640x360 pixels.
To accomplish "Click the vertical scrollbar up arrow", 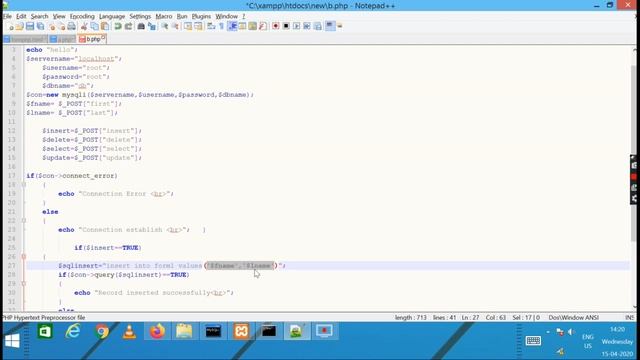I will 634,49.
